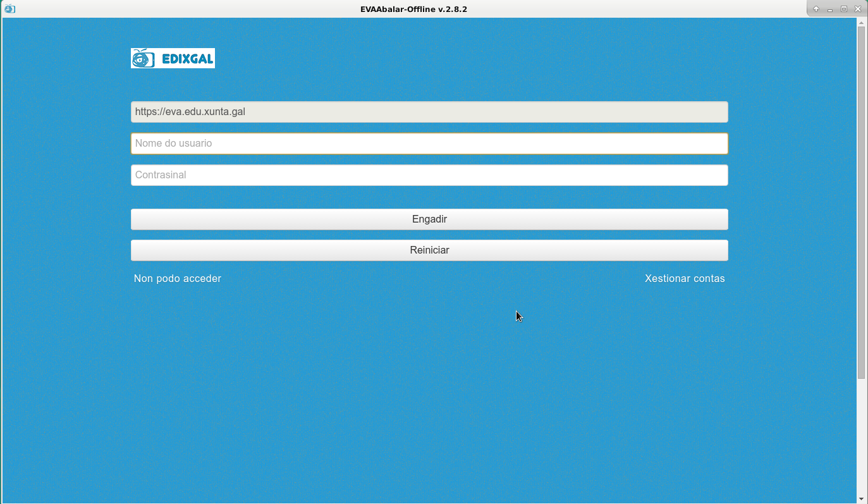Click the 'EVAAbalar-Offline v.2.8.2' title bar text

point(413,9)
